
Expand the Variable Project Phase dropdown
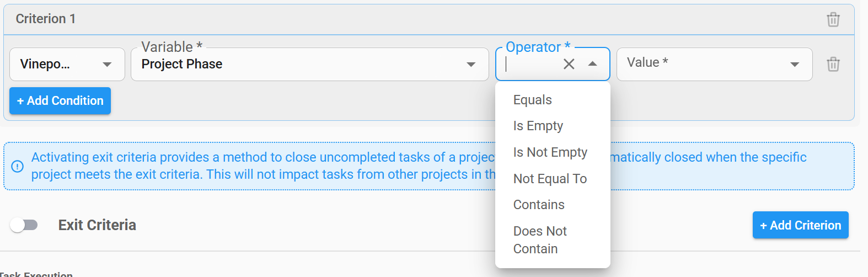pyautogui.click(x=470, y=64)
